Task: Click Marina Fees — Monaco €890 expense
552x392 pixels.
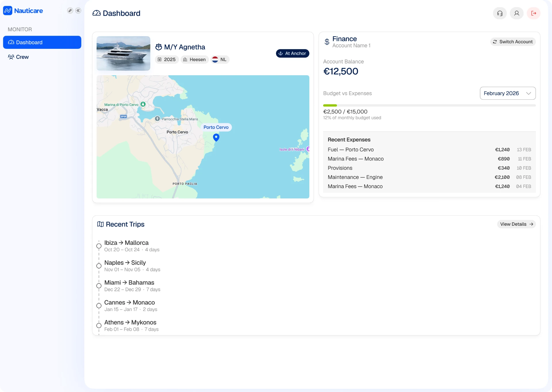Action: point(430,159)
